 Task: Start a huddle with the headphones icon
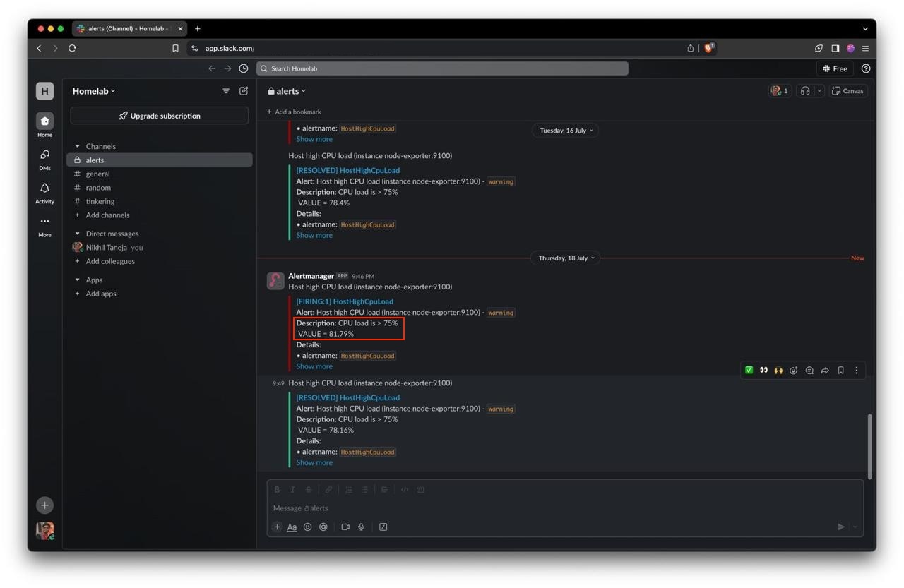point(805,91)
